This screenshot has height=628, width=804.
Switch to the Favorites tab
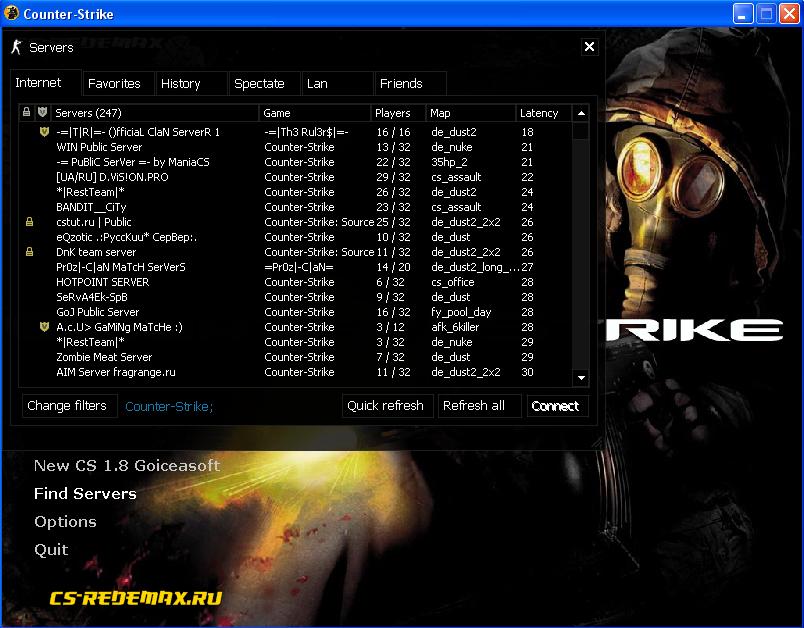(119, 84)
